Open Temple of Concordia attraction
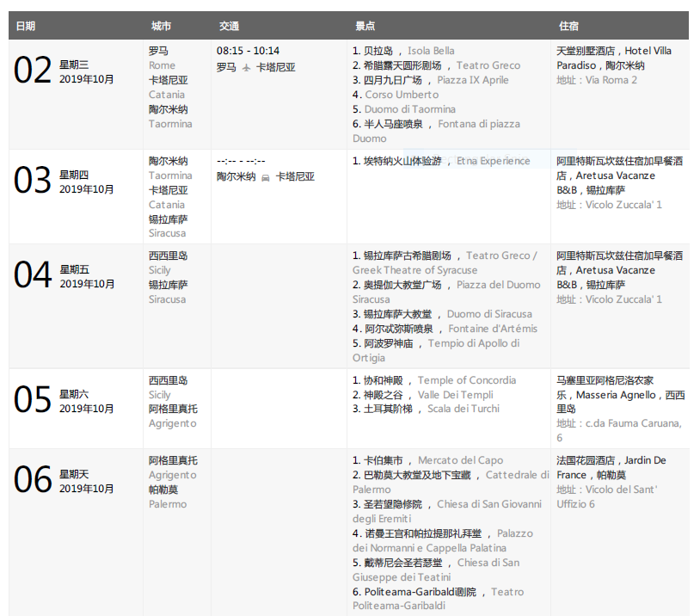Screen dimensions: 700x616 coord(467,380)
